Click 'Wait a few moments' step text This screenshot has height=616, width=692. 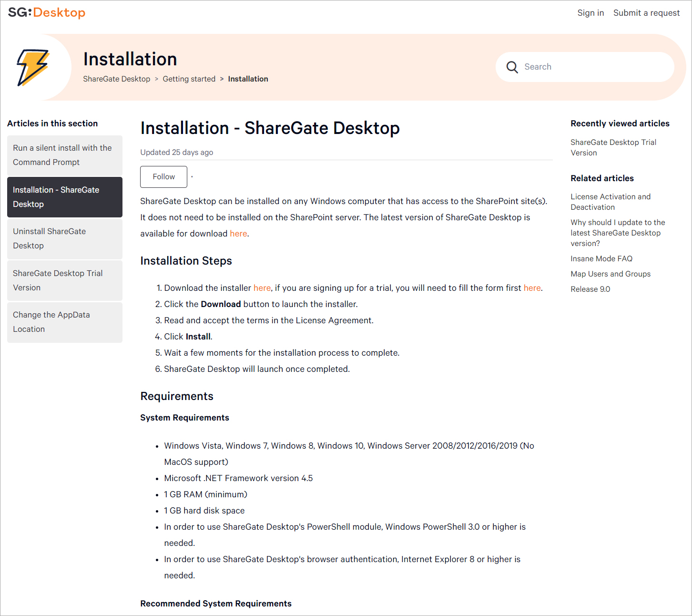282,353
